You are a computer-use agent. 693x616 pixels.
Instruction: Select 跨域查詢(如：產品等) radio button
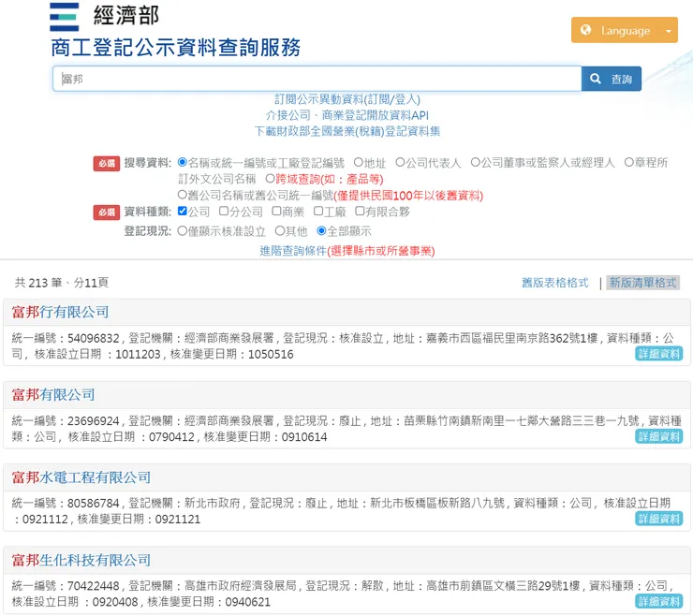[270, 179]
